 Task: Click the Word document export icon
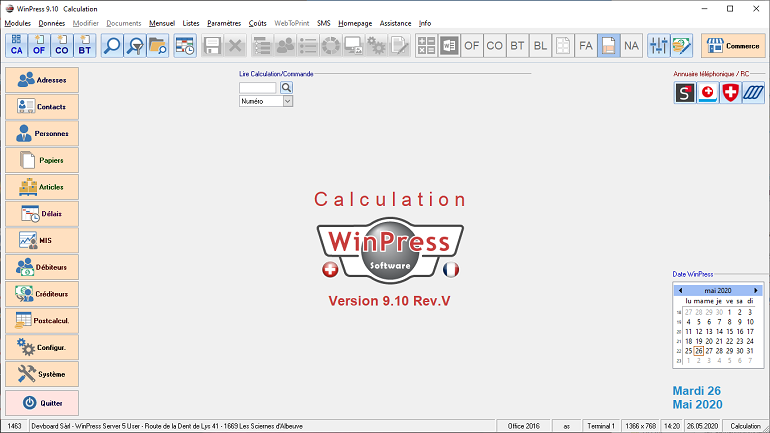[x=449, y=46]
